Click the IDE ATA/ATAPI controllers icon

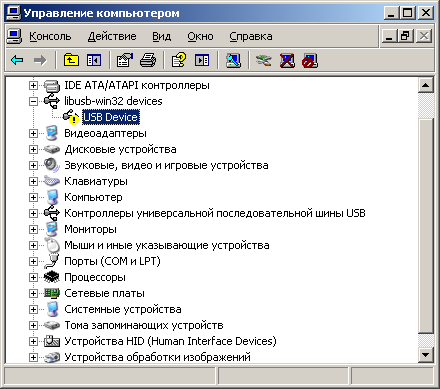52,85
